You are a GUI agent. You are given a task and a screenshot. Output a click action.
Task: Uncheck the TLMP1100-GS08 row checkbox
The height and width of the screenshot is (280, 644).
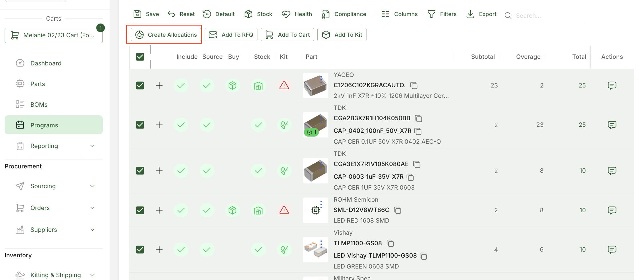point(140,250)
